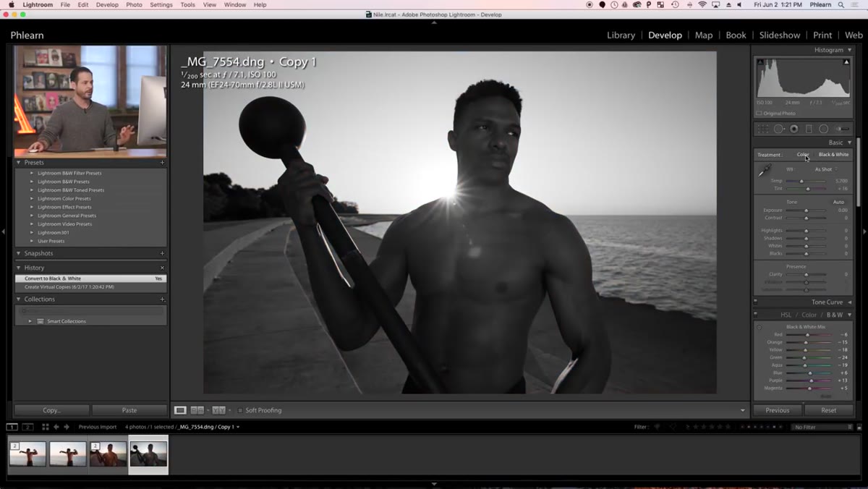Add a new preset with plus icon
Screen dimensions: 868x489
click(162, 163)
